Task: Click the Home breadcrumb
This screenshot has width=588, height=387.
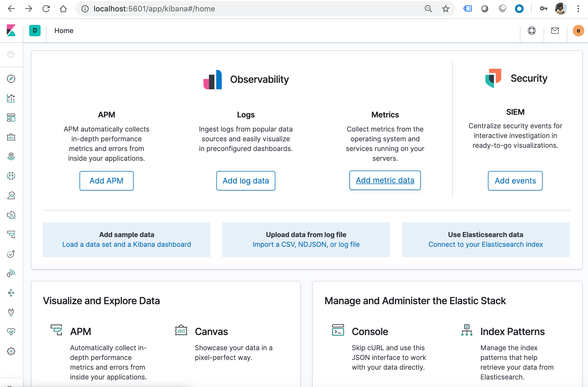Action: tap(64, 31)
